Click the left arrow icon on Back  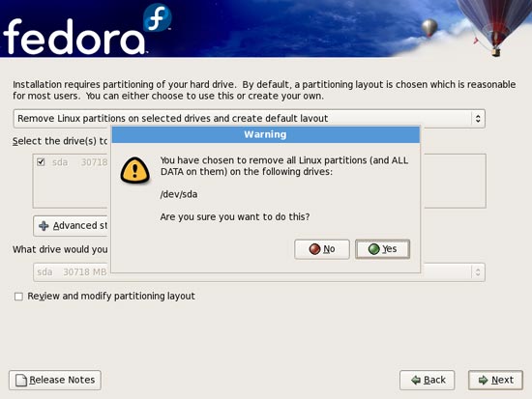click(416, 380)
